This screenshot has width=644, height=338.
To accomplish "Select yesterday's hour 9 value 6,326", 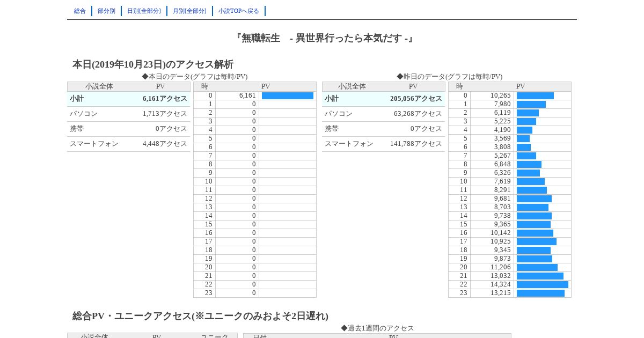I will [x=502, y=173].
